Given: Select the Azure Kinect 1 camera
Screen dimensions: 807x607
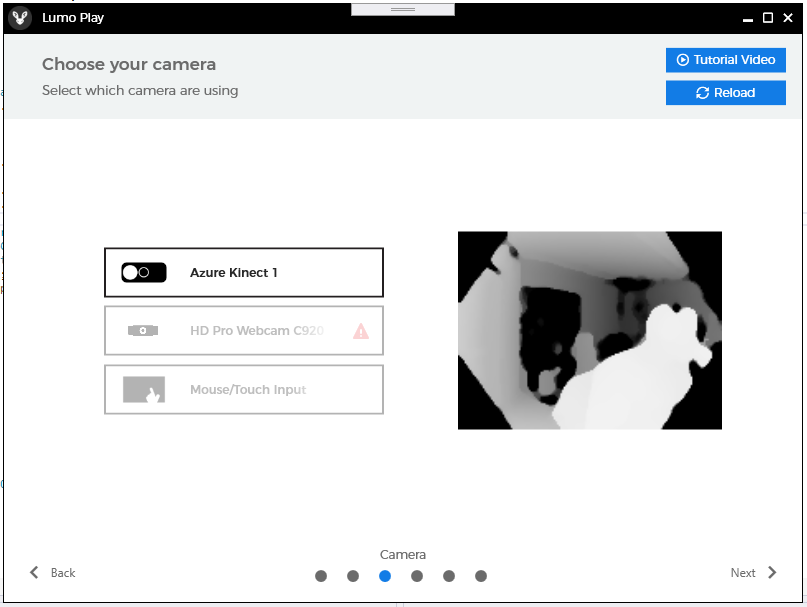Looking at the screenshot, I should (x=244, y=272).
